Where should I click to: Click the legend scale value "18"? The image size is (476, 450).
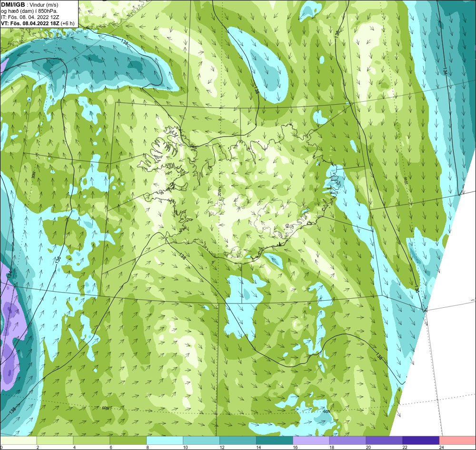331,447
